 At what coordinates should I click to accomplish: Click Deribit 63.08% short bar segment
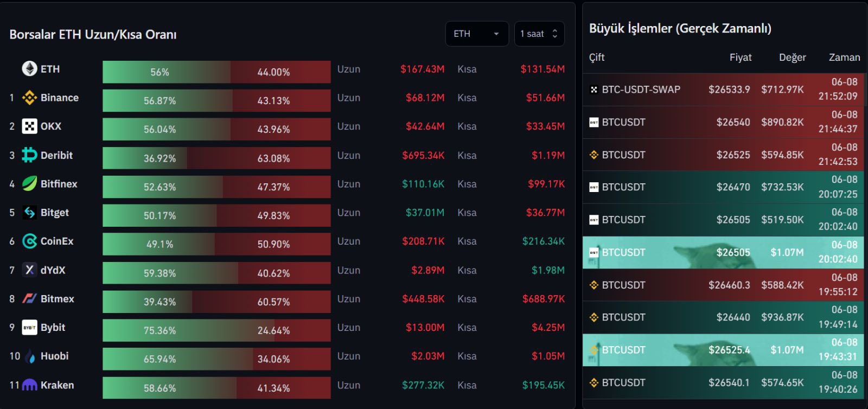(259, 158)
